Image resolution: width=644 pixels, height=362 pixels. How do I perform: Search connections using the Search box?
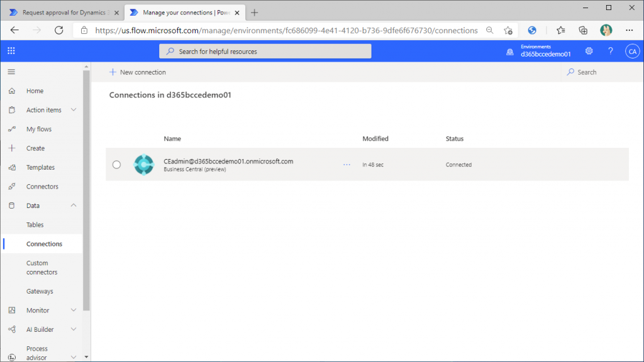pos(582,72)
